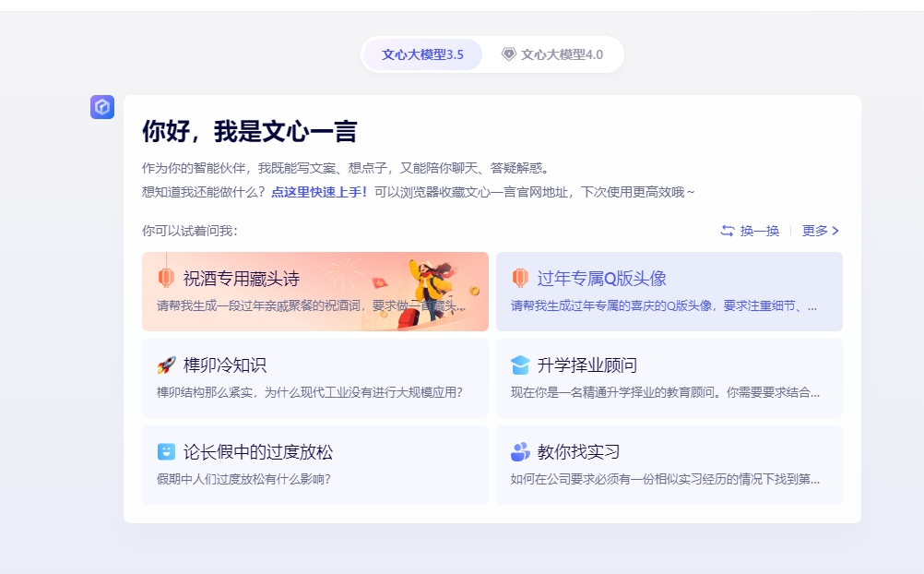Image resolution: width=924 pixels, height=574 pixels.
Task: Click the diamond icon inside 文心大模型4.0 tab
Action: tap(507, 54)
